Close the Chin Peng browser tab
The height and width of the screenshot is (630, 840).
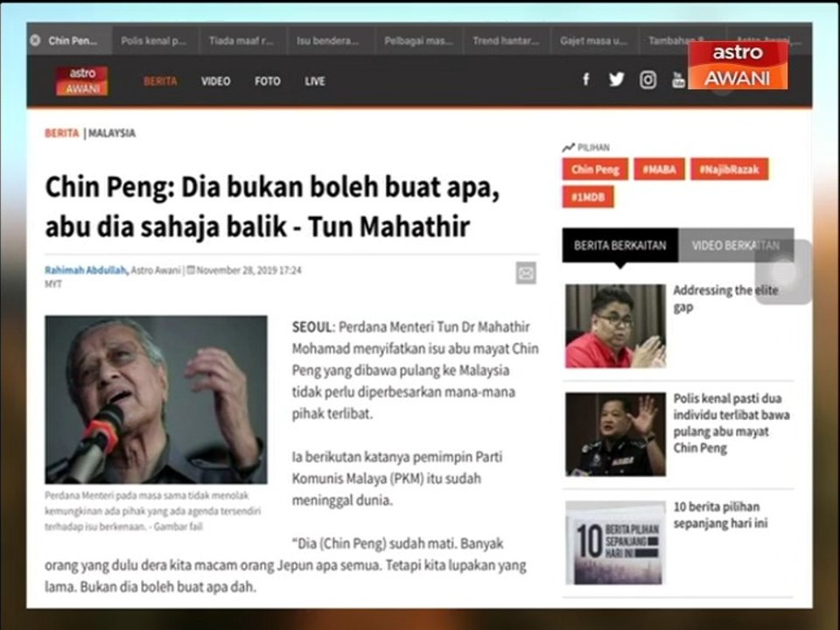click(x=35, y=41)
